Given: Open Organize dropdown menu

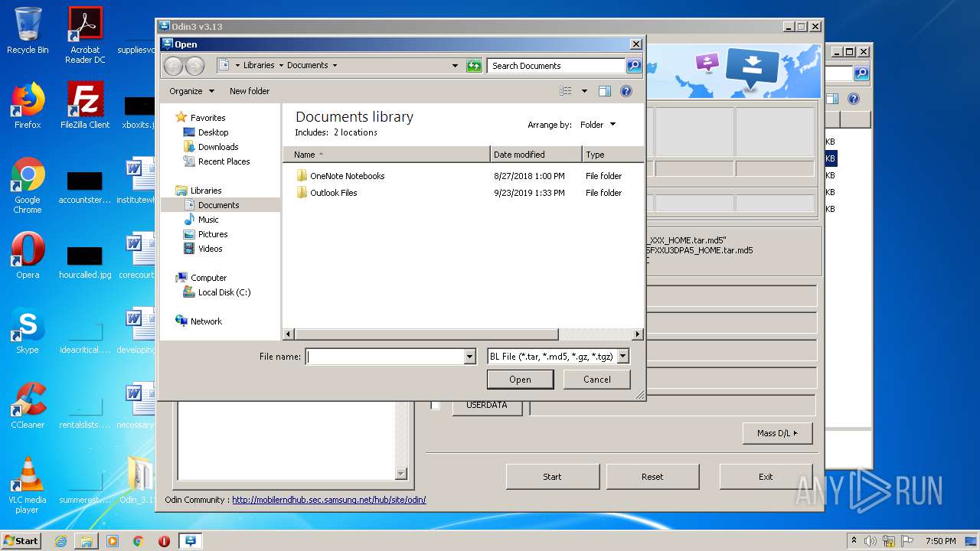Looking at the screenshot, I should 191,91.
